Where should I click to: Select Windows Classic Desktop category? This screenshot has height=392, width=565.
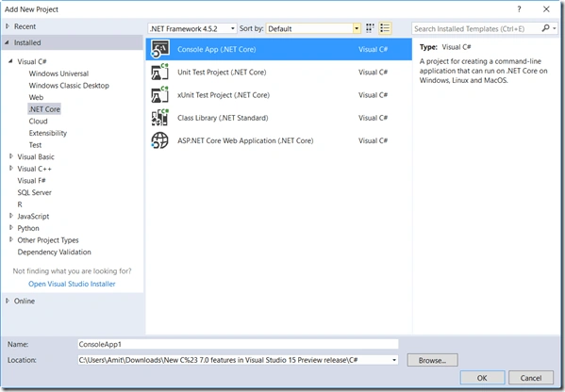[x=69, y=86]
